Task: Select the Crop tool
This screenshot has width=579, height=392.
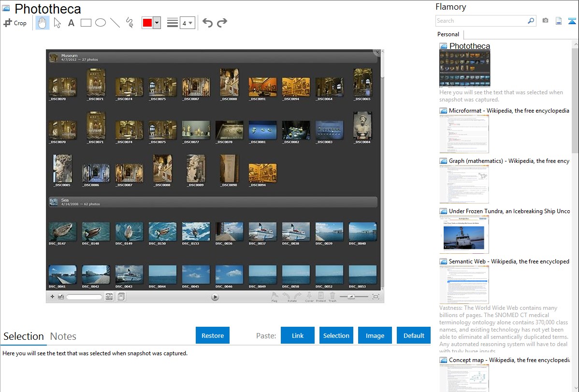Action: coord(15,23)
